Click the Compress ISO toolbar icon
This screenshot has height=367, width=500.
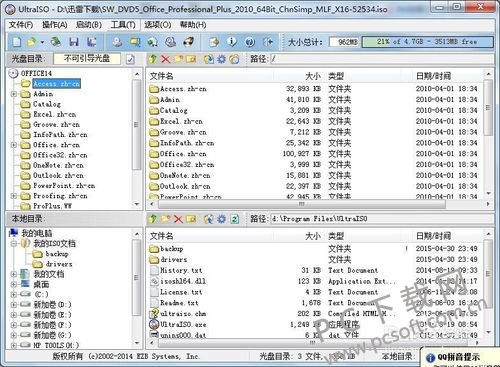pos(153,42)
